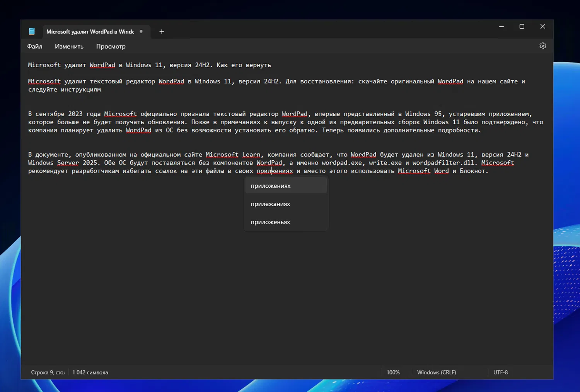Image resolution: width=580 pixels, height=392 pixels.
Task: Click the word 'подтверждено' in the text
Action: point(503,122)
